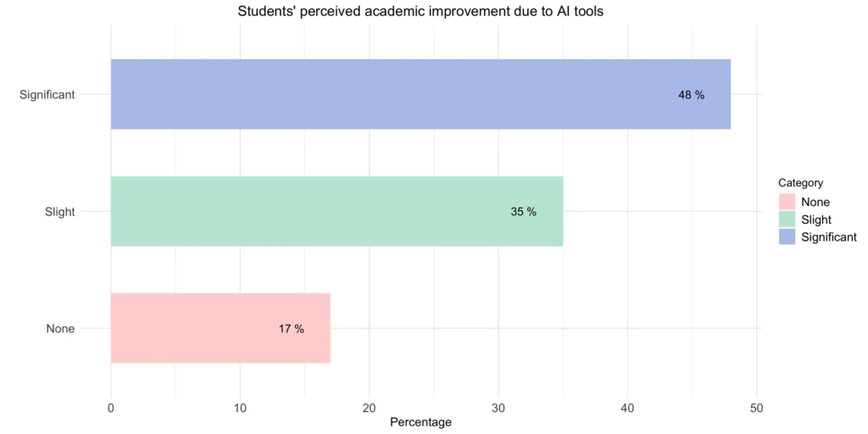The width and height of the screenshot is (868, 434).
Task: Click the green Slight bar
Action: coord(337,211)
